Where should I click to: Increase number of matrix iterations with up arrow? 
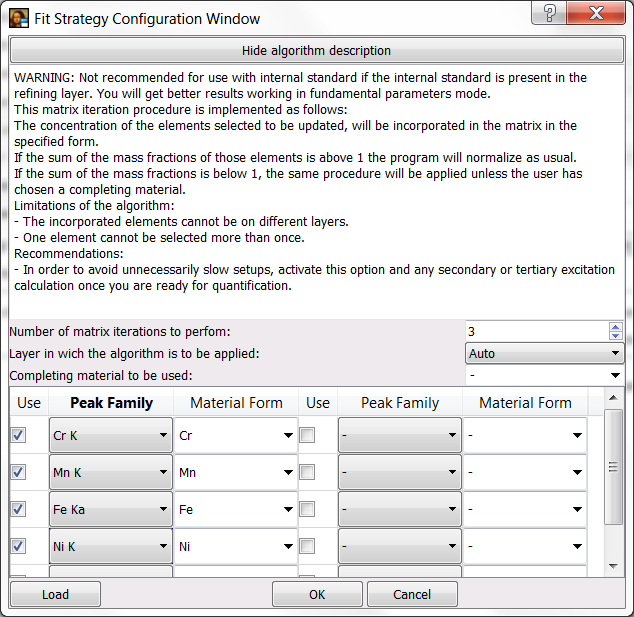pyautogui.click(x=615, y=326)
